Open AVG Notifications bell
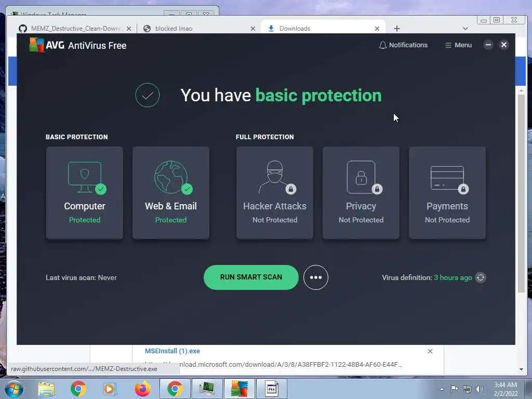Screen dimensions: 532x399 [403, 45]
